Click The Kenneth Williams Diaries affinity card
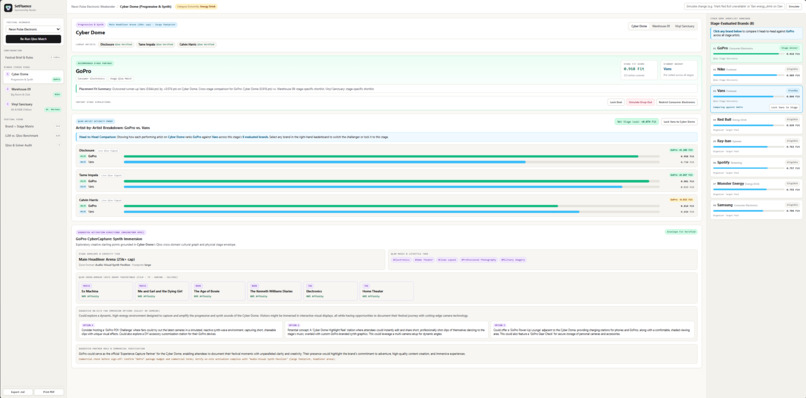The image size is (806, 398). 274,291
